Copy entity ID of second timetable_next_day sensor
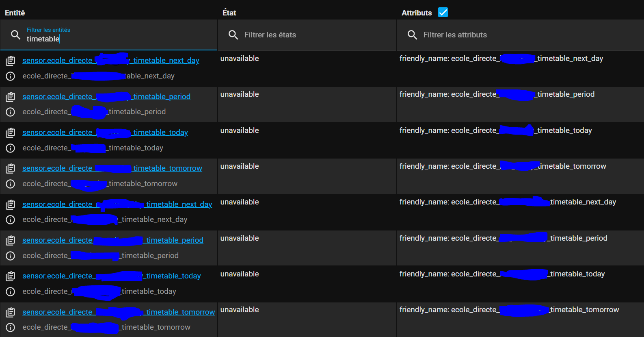The height and width of the screenshot is (337, 644). coord(11,204)
